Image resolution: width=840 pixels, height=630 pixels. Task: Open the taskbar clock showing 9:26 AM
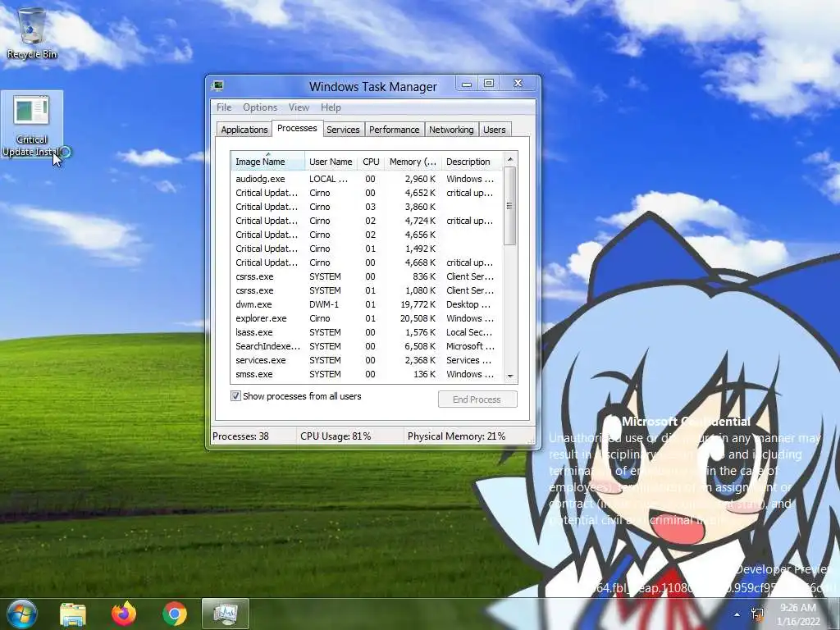[798, 614]
